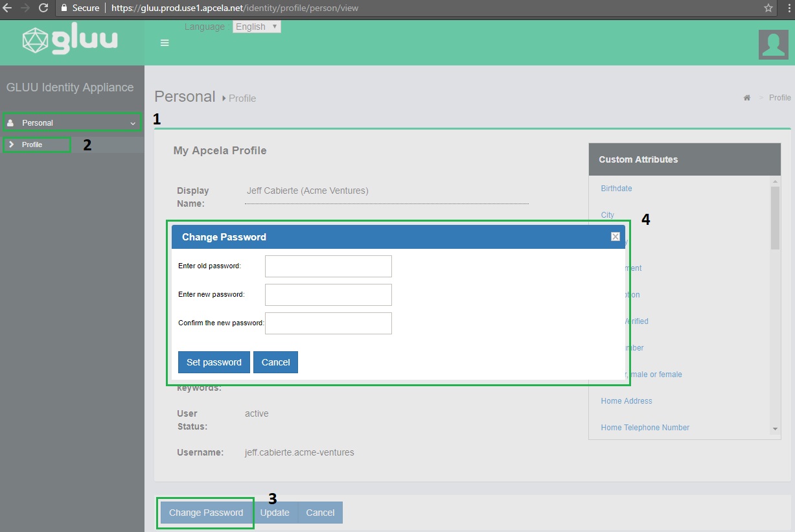Click the browser forward arrow
This screenshot has height=532, width=795.
pos(25,8)
